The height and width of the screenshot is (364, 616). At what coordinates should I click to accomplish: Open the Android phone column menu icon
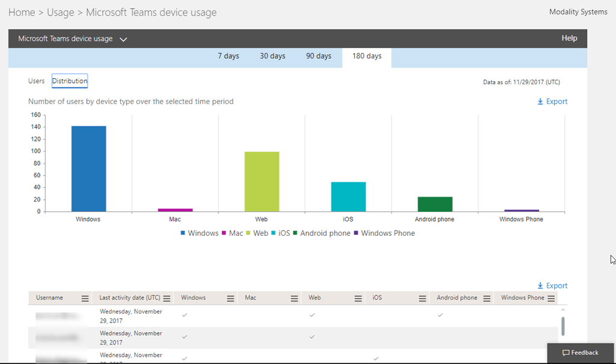coord(487,298)
